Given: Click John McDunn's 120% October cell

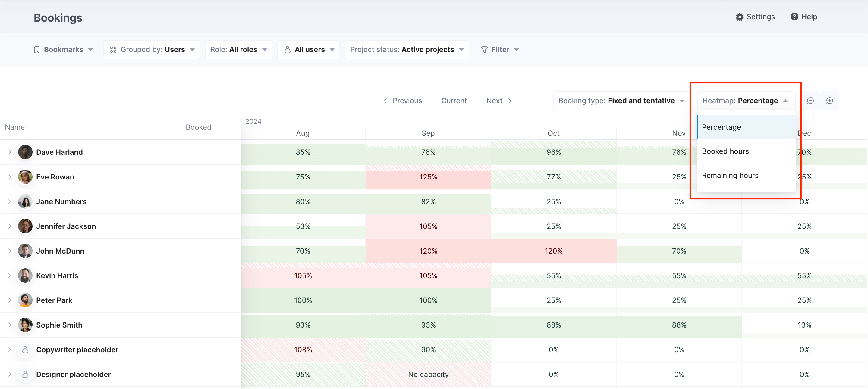Looking at the screenshot, I should coord(554,251).
